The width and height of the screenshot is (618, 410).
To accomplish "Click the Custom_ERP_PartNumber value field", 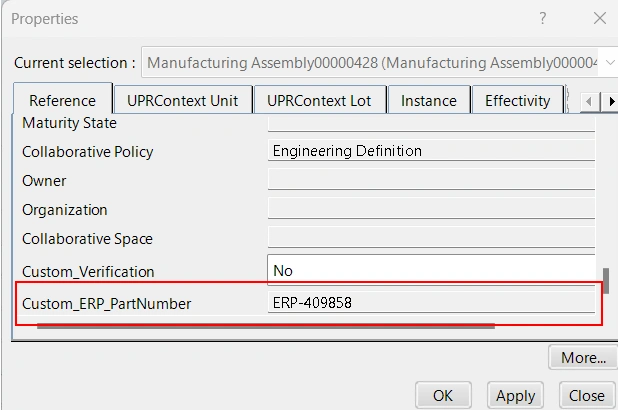I will click(432, 303).
